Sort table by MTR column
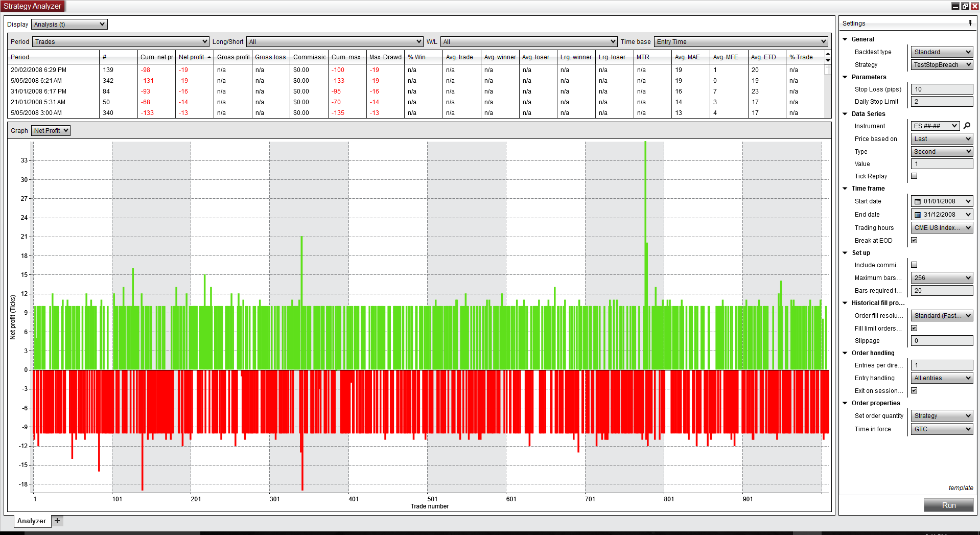Image resolution: width=980 pixels, height=535 pixels. [652, 57]
